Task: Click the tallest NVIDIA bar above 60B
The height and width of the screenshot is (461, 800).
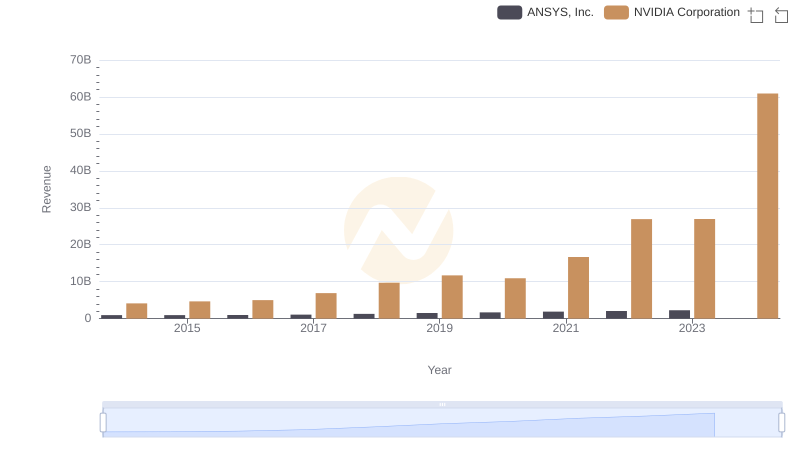Action: click(767, 205)
